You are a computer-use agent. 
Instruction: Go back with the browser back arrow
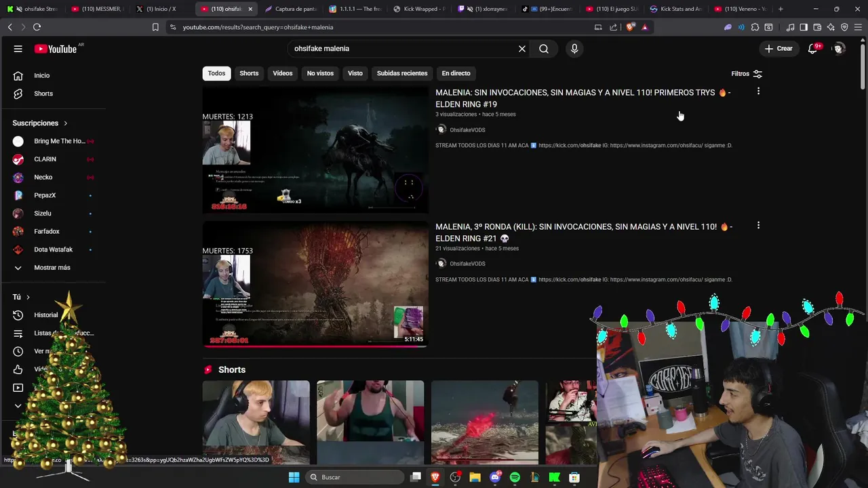pyautogui.click(x=9, y=27)
